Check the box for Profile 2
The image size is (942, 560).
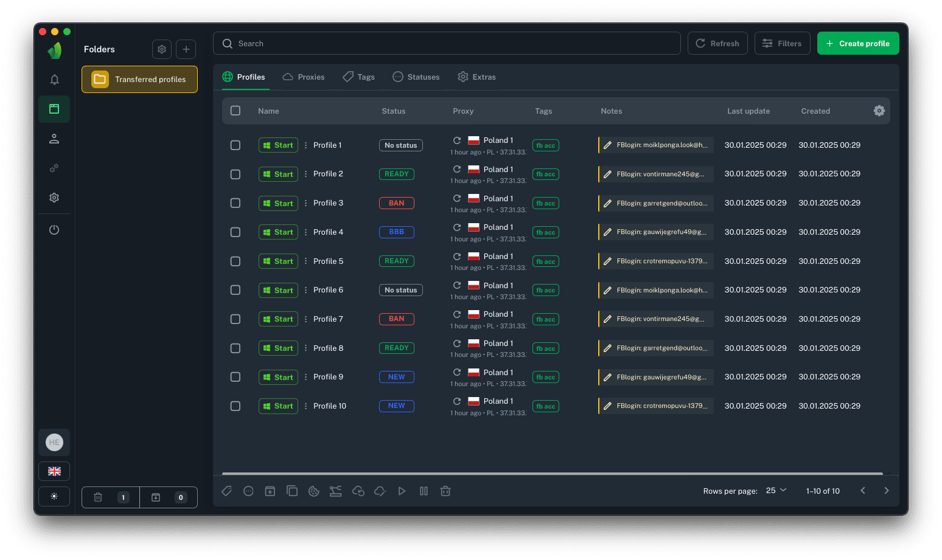(x=235, y=175)
